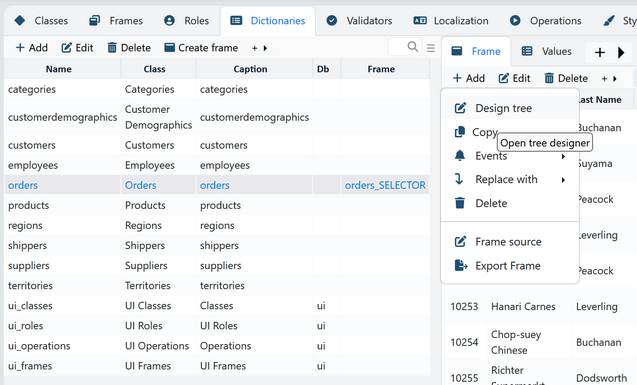Screen dimensions: 637x385
Task: Click Delete trash icon in dictionaries toolbar
Action: pos(112,48)
